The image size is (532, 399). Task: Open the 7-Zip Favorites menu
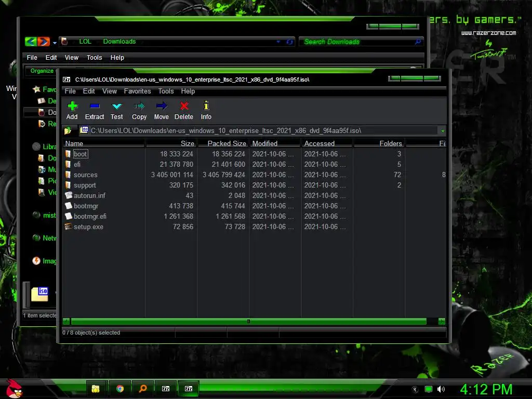137,91
